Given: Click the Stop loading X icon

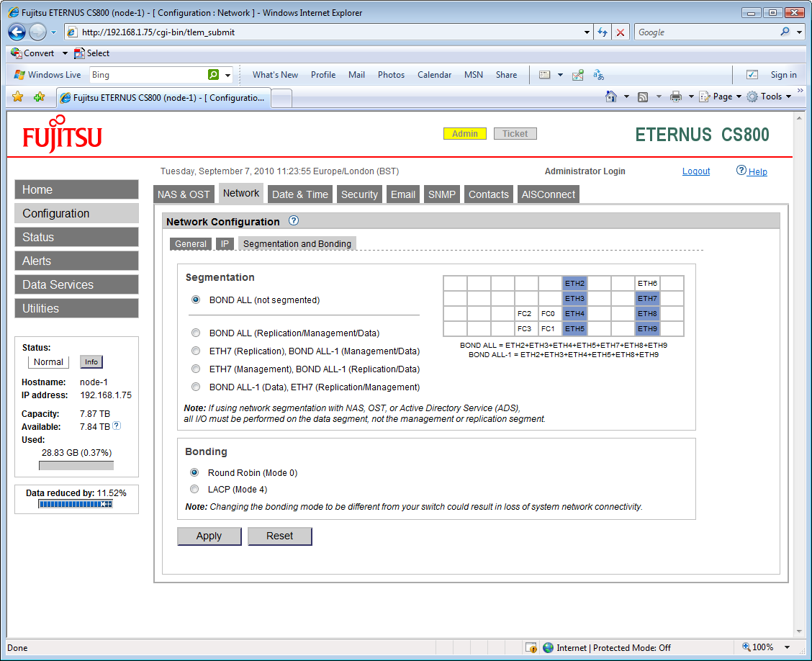Looking at the screenshot, I should pos(621,32).
